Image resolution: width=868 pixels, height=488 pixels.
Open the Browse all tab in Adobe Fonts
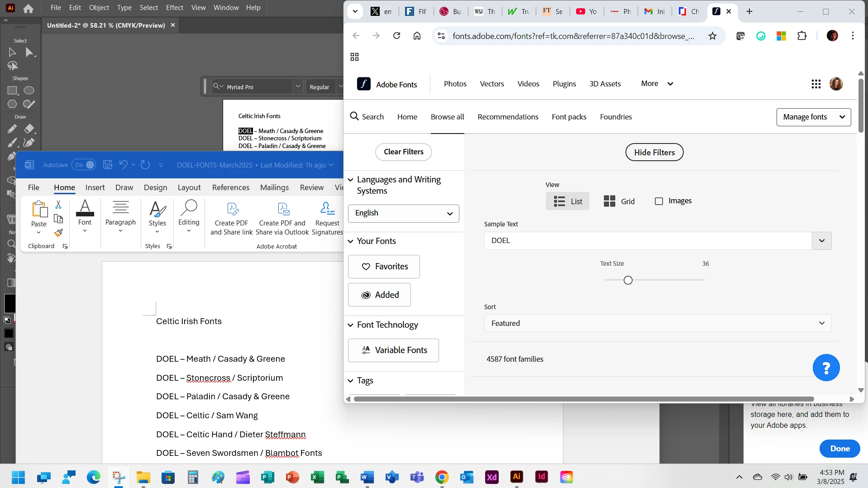pyautogui.click(x=448, y=117)
